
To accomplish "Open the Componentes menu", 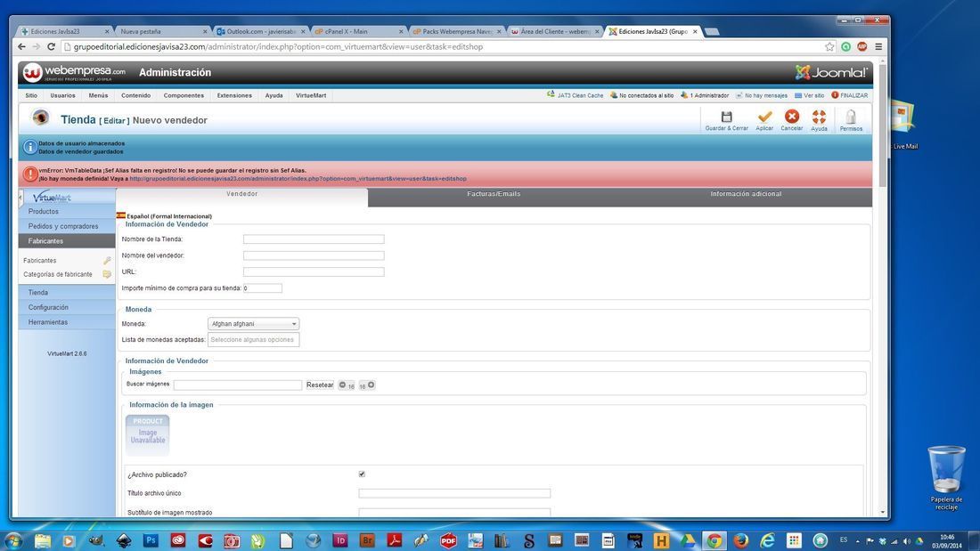I will (184, 95).
